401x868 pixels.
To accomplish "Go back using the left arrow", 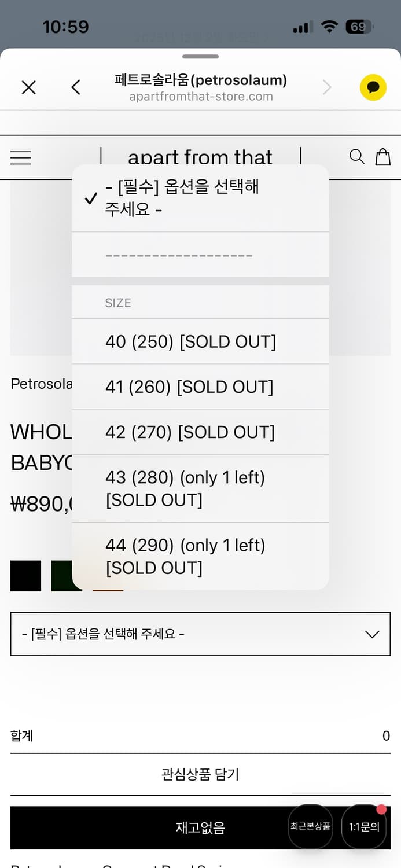I will 76,87.
